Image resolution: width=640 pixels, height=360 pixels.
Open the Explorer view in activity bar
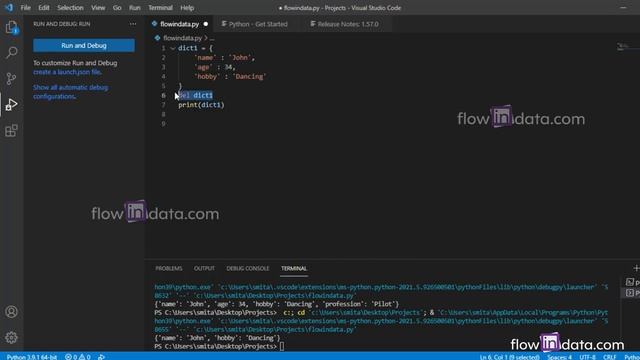11,28
